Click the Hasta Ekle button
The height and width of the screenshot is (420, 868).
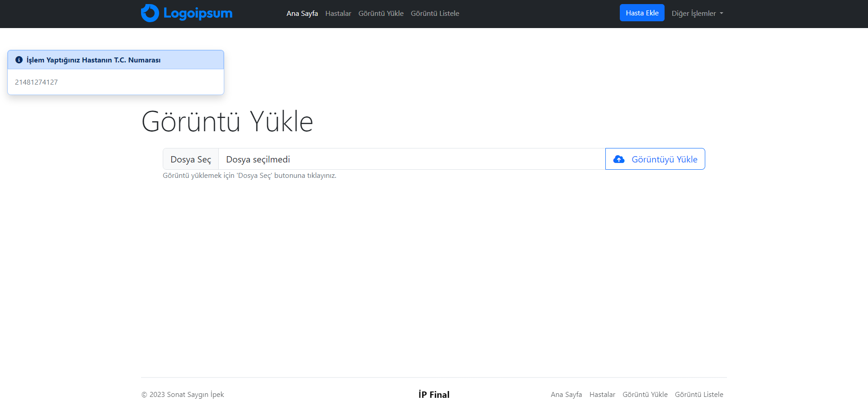pos(642,13)
